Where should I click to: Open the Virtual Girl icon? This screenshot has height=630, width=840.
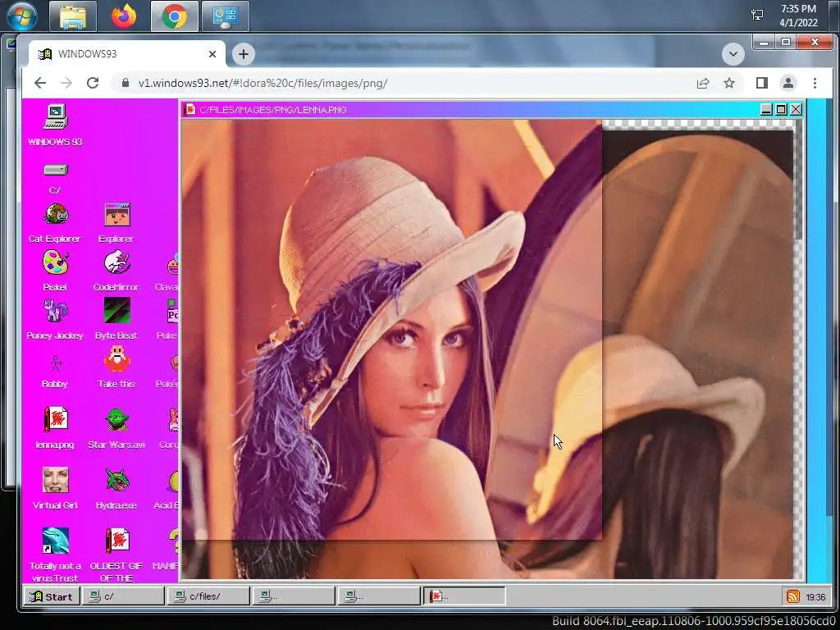[55, 488]
